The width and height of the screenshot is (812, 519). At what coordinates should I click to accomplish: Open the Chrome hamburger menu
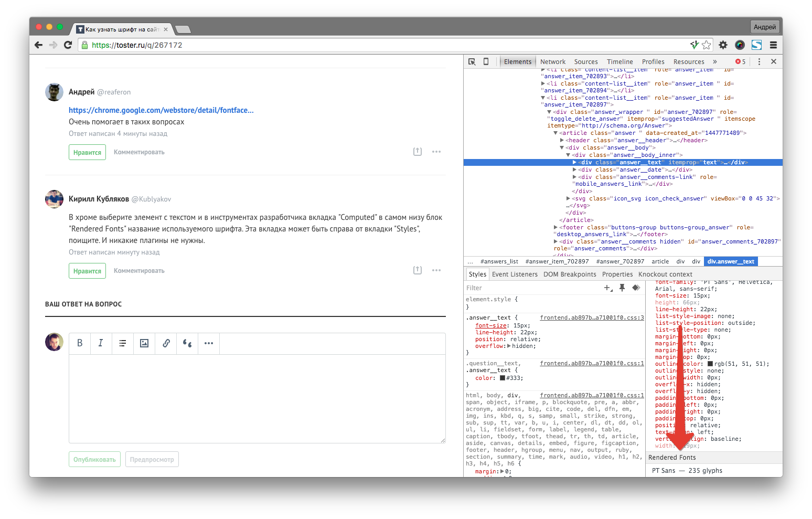click(773, 45)
